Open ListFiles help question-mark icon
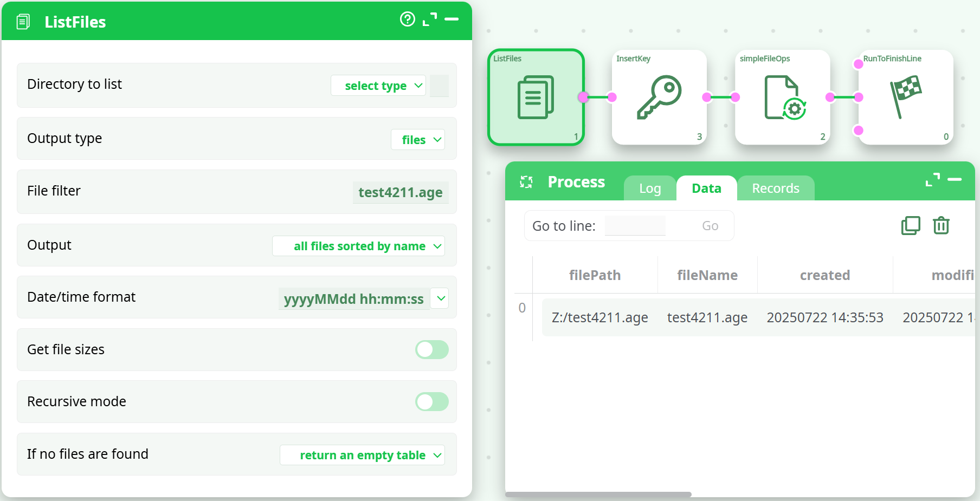The image size is (980, 501). 407,19
